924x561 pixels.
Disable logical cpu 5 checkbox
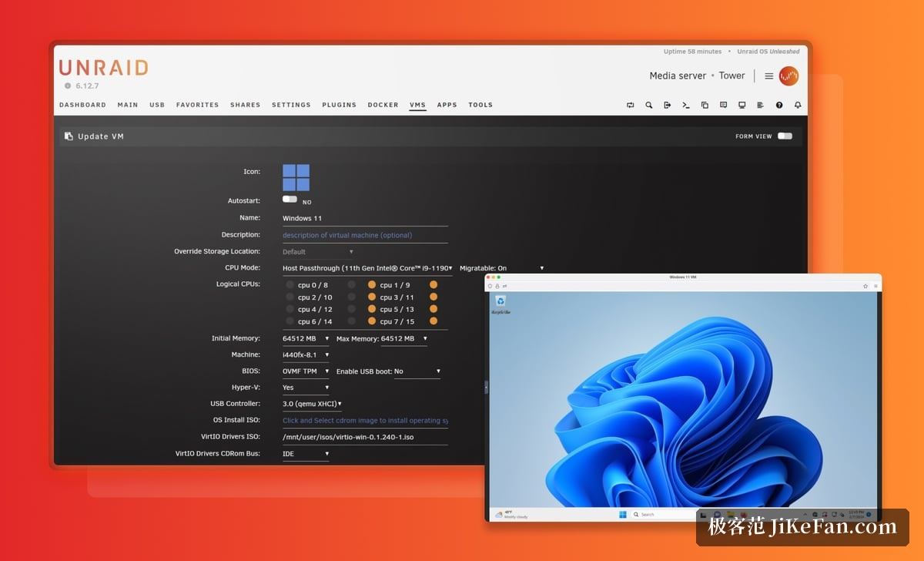tap(372, 309)
